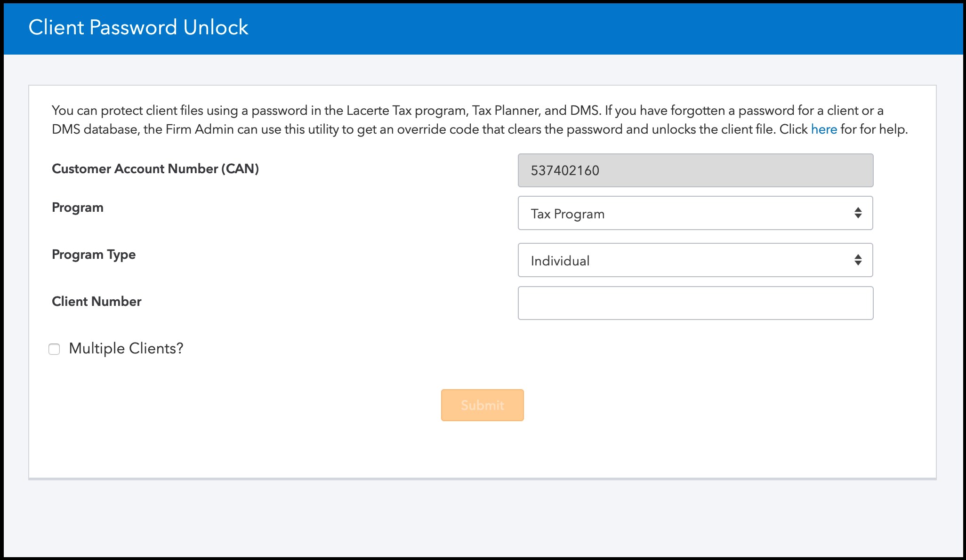
Task: Select the "Individual" text in the Program Type box
Action: coord(560,261)
